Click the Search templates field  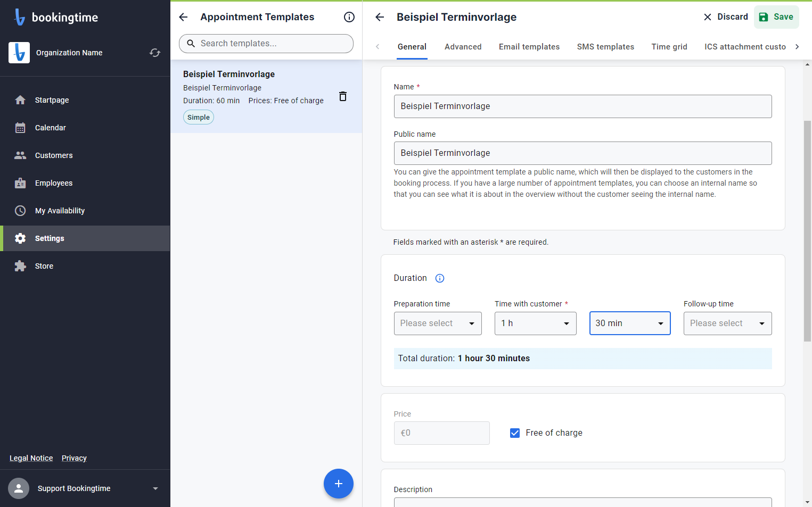tap(266, 44)
